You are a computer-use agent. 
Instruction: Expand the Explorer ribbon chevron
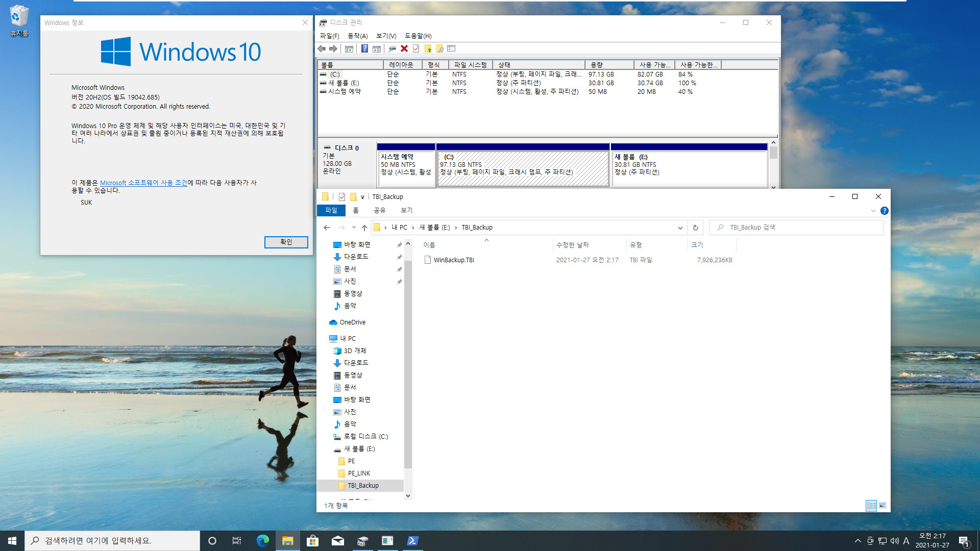873,211
